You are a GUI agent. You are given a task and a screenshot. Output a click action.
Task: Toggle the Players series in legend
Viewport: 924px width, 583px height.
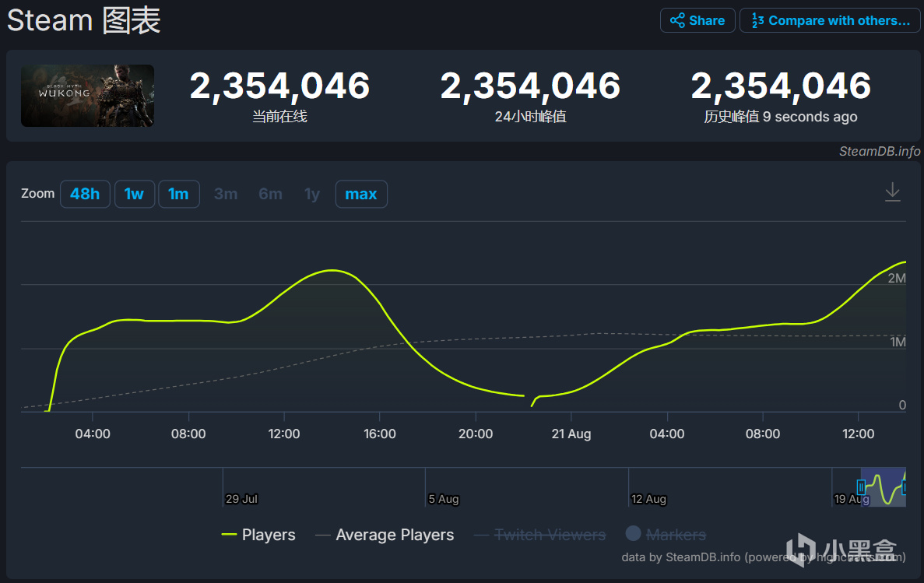click(258, 535)
